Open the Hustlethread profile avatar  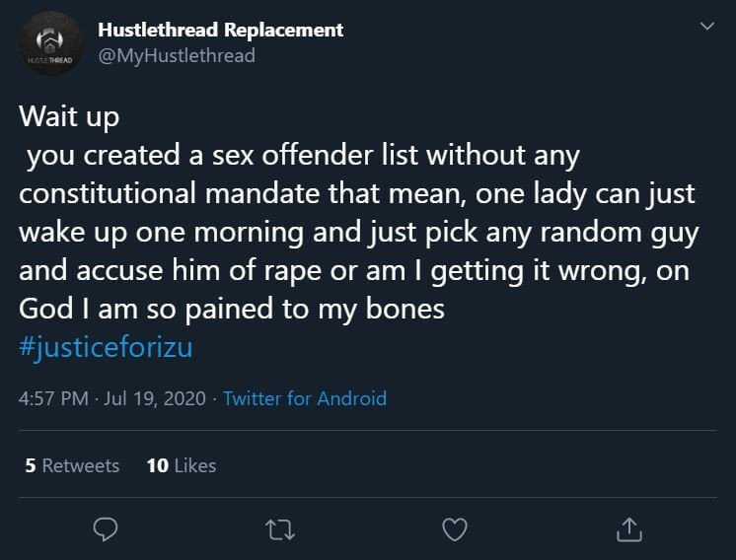coord(51,43)
